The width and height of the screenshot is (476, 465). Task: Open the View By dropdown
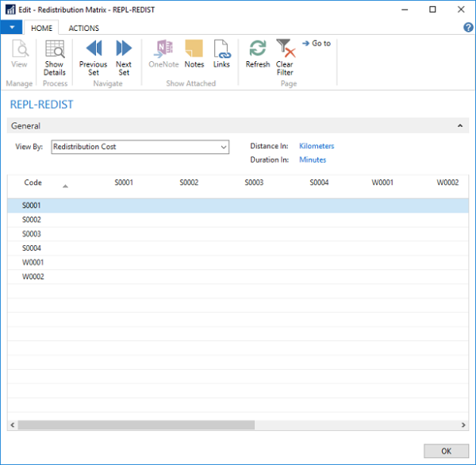223,147
